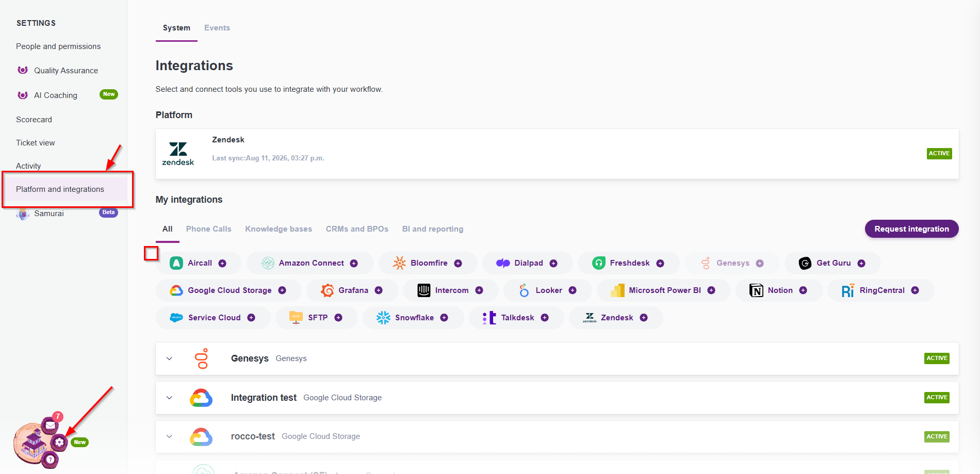Screen dimensions: 980x474
Task: Click the 'Last sync:Aug 11, 2026, 03:27 p.m.' text
Action: (x=268, y=158)
